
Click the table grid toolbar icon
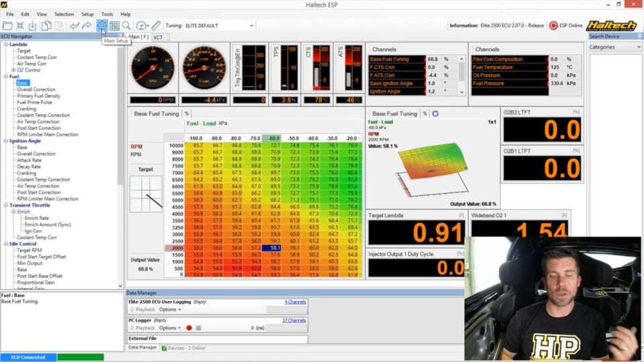[115, 26]
